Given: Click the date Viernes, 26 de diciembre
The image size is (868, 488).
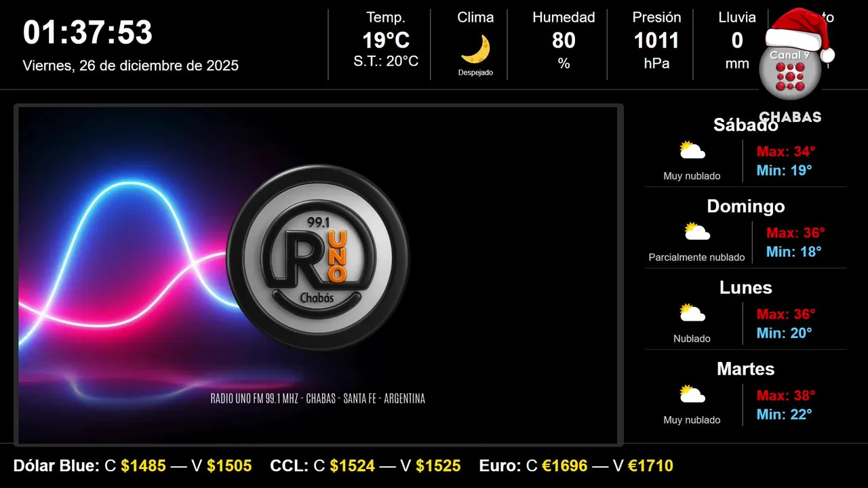Looking at the screenshot, I should [x=131, y=66].
